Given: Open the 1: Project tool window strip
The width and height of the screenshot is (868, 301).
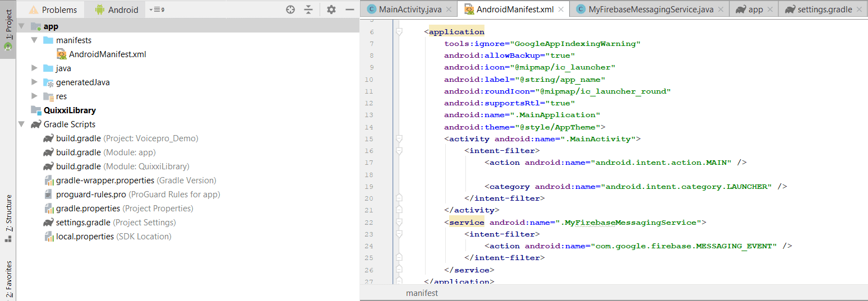Looking at the screenshot, I should click(8, 30).
